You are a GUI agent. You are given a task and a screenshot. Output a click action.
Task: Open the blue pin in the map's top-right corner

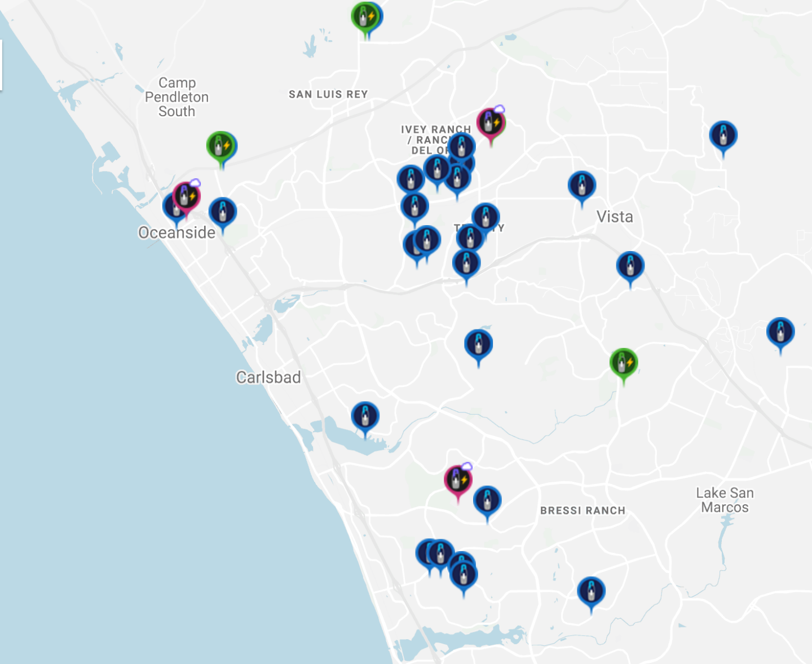coord(723,136)
